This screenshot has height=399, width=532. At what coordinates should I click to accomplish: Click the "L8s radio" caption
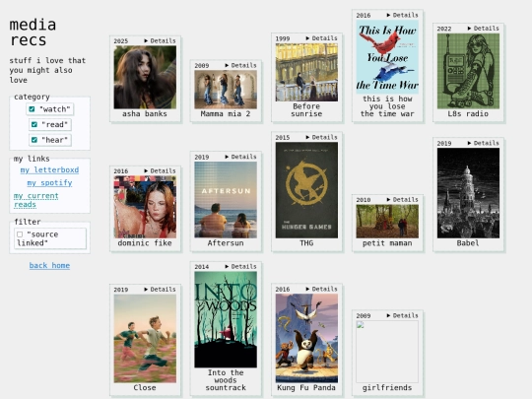[468, 113]
